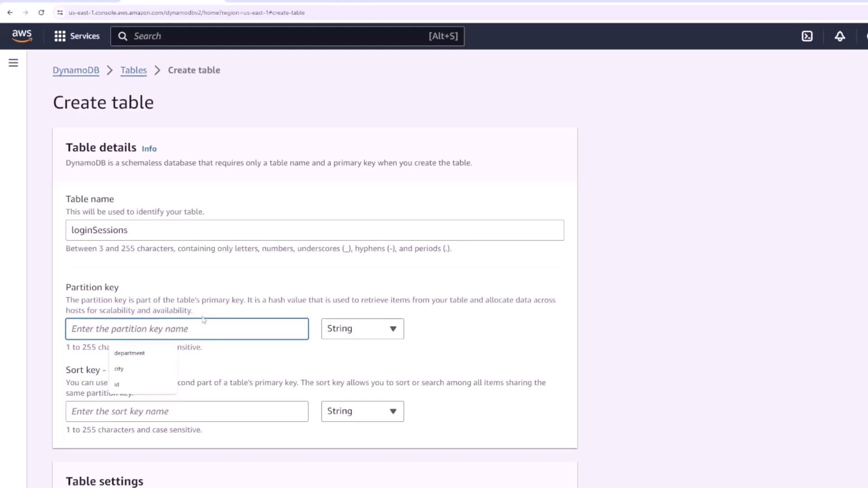
Task: Open the CloudShell terminal icon
Action: pos(807,36)
